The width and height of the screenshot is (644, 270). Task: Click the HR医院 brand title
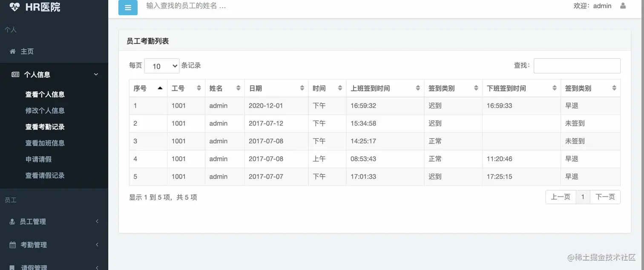(43, 7)
